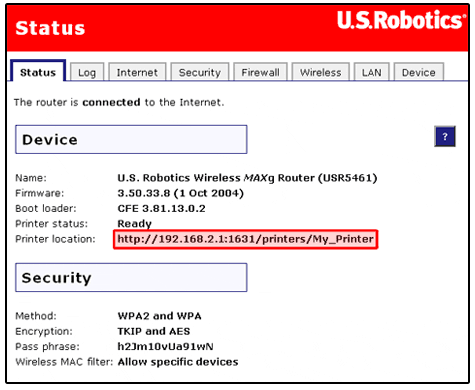
Task: Click the word connected in status message
Action: coord(111,102)
